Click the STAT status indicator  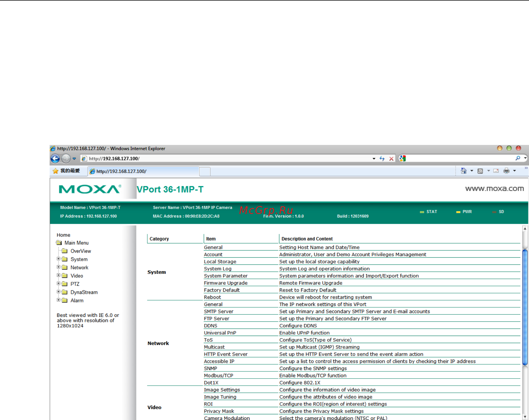coord(428,212)
